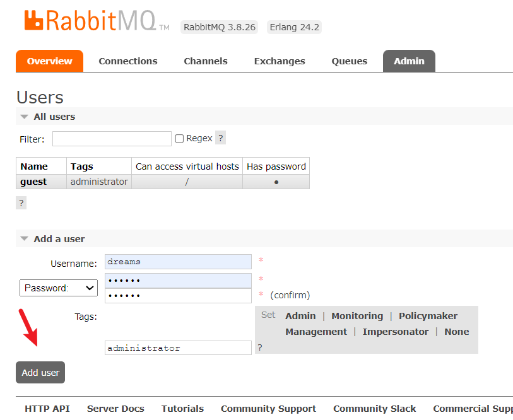Open the HTTP API footer link

(x=47, y=409)
